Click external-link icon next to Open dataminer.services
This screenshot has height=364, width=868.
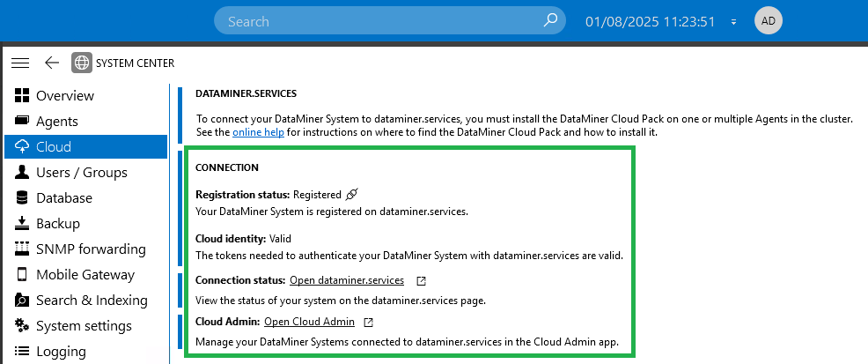421,281
